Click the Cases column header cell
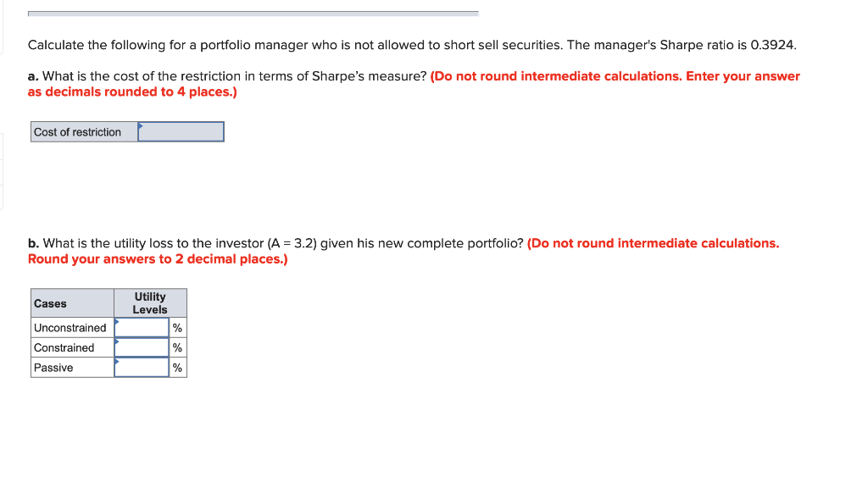 click(x=71, y=302)
